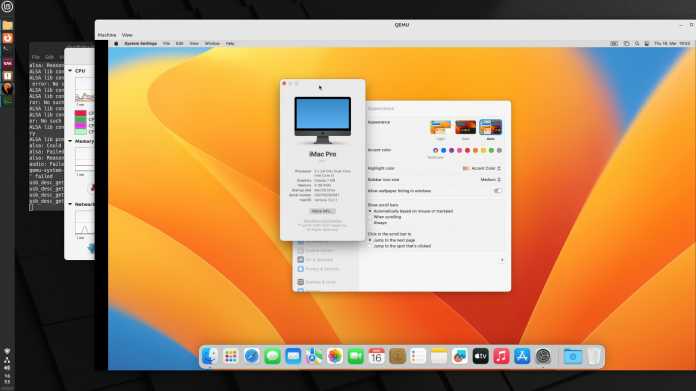The width and height of the screenshot is (696, 391).
Task: Choose the blue accent color
Action: tap(443, 150)
